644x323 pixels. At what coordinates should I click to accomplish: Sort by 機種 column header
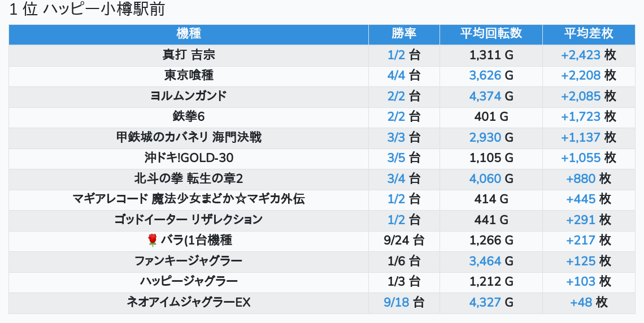click(x=189, y=34)
